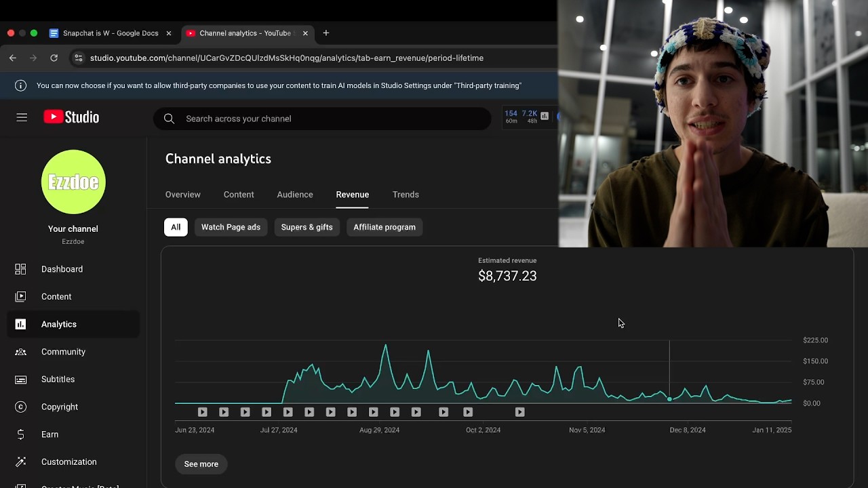Switch to the Overview analytics tab
The height and width of the screenshot is (488, 868).
[183, 195]
